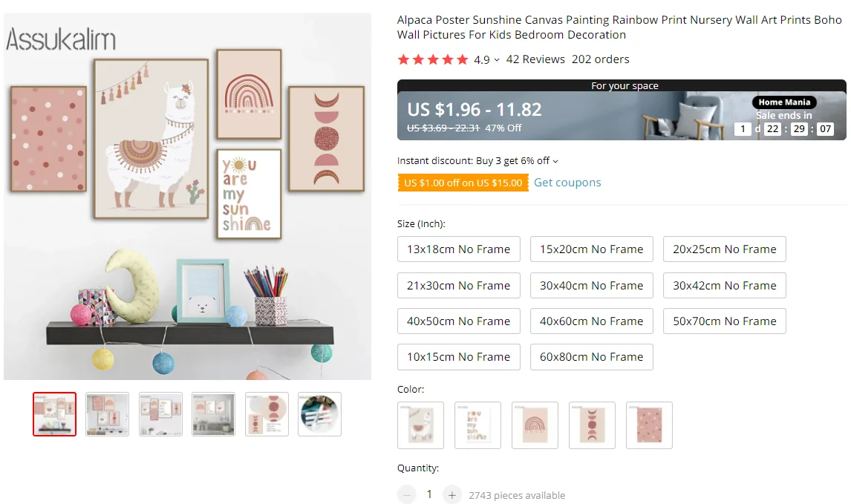
Task: Click the Home Mania sale badge
Action: tap(784, 102)
